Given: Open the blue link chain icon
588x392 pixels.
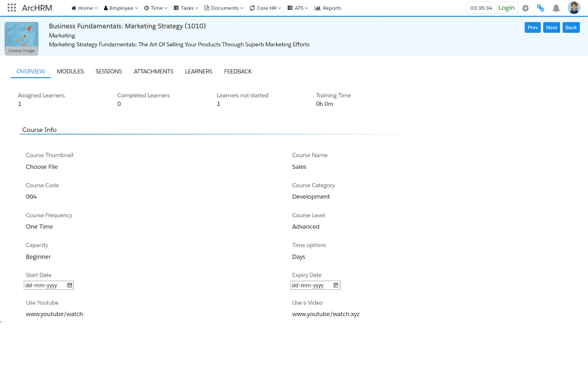Looking at the screenshot, I should click(x=541, y=8).
